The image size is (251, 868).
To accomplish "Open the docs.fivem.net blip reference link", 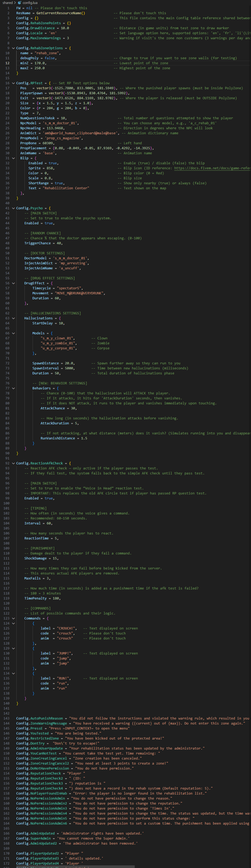I will click(212, 168).
